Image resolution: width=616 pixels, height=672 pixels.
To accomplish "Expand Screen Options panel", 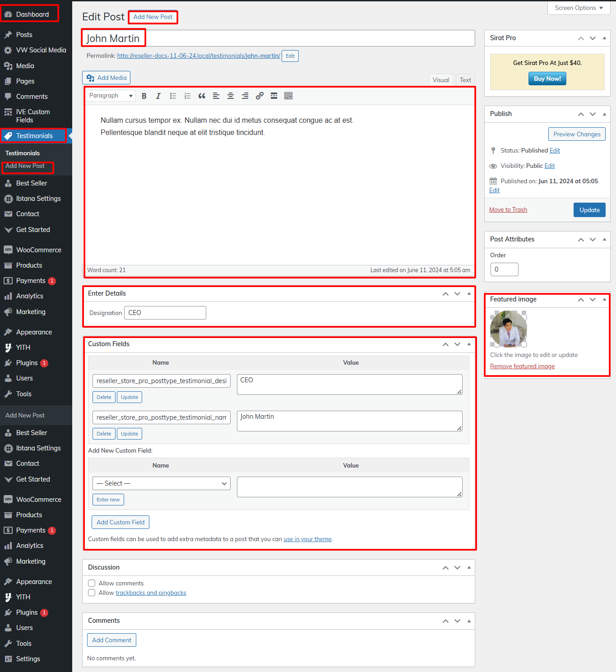I will tap(579, 8).
